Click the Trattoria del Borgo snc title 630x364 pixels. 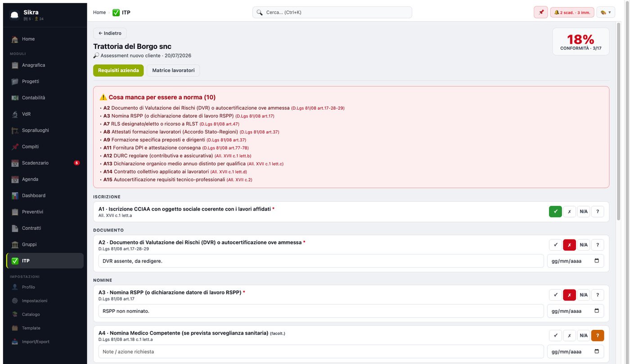[132, 46]
